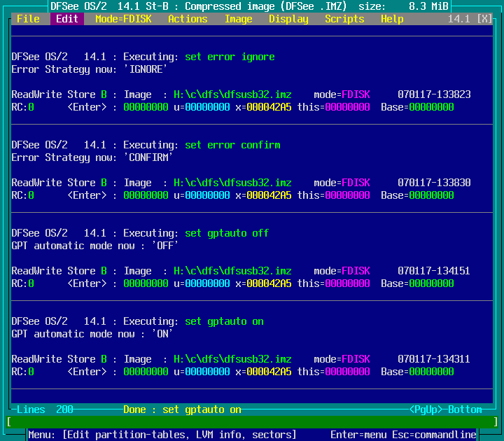504x441 pixels.
Task: Click 'Menu: [Edit partition-tables, LVM info, sectors]' text
Action: (x=162, y=435)
